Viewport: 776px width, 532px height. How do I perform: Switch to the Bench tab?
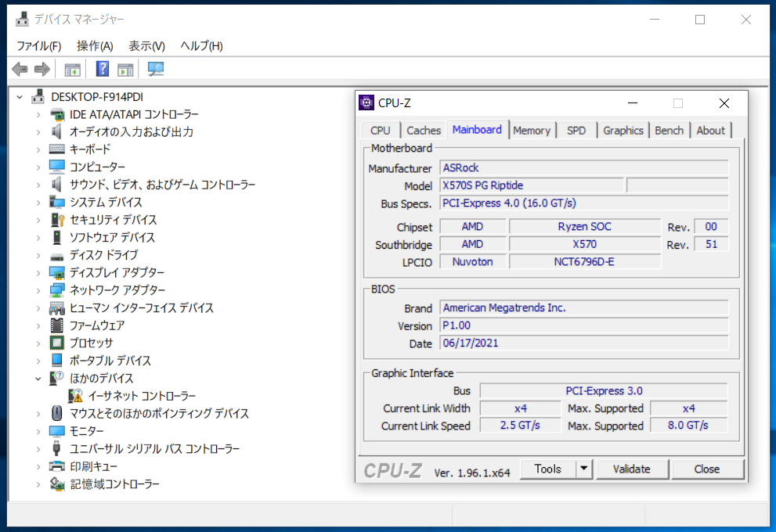[x=669, y=131]
